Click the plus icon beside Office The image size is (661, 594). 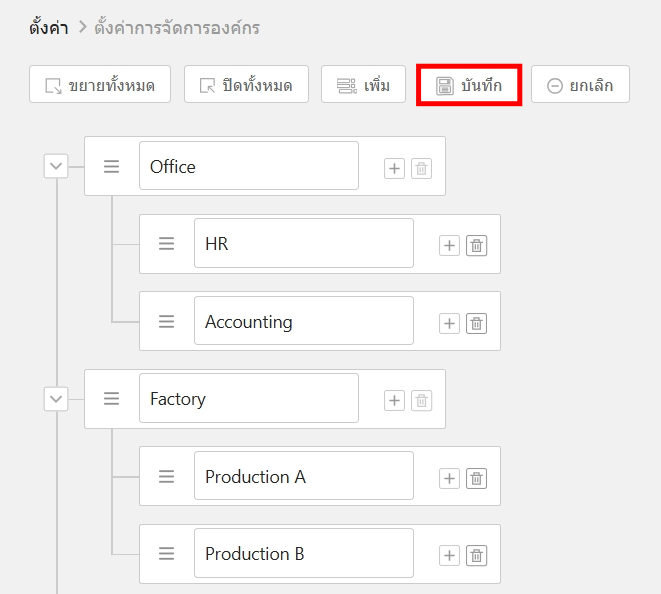click(x=394, y=168)
